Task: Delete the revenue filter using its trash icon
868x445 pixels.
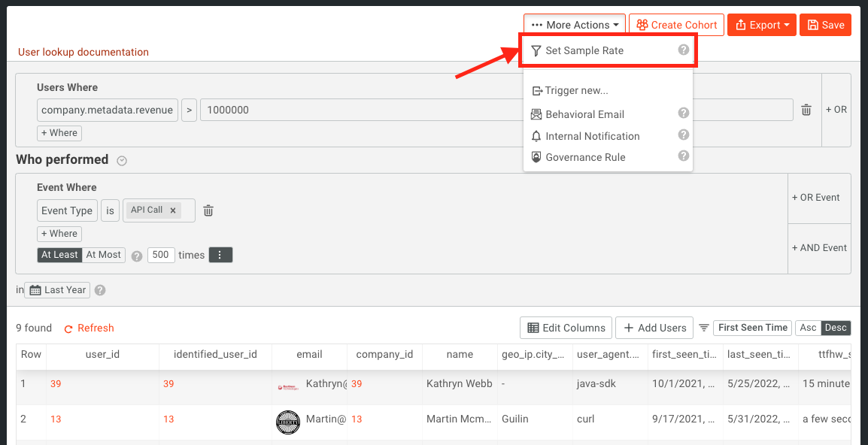Action: click(x=806, y=110)
